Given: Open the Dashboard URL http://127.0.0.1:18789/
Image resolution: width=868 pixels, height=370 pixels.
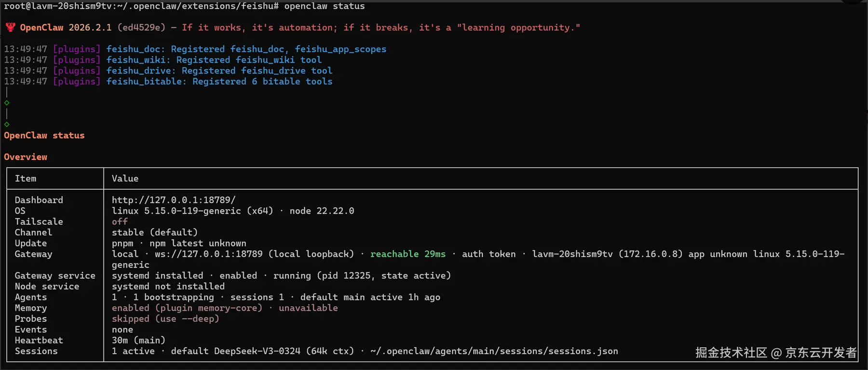Looking at the screenshot, I should tap(174, 200).
